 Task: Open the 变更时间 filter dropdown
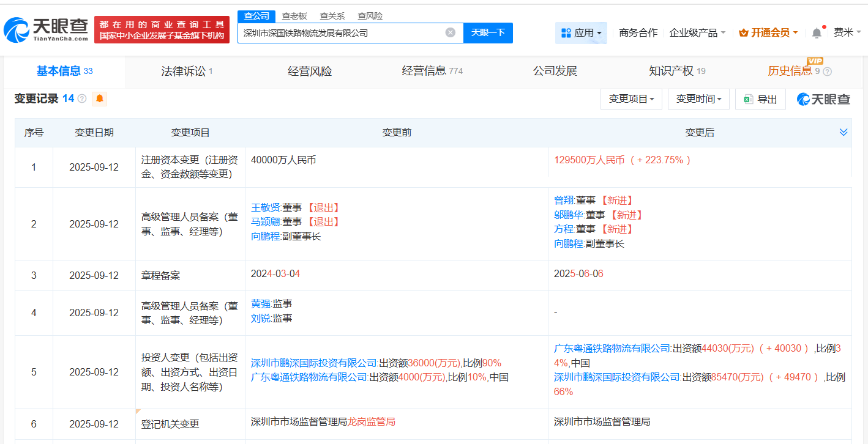coord(698,98)
